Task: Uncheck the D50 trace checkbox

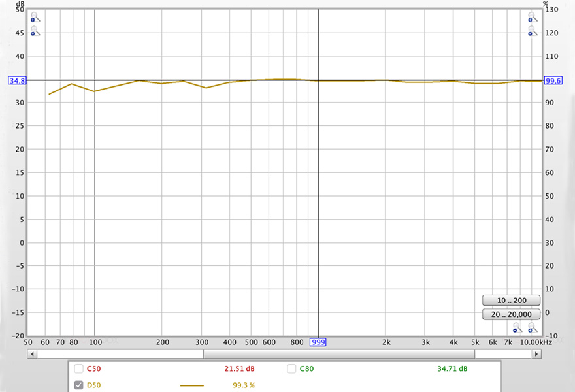Action: pos(79,385)
